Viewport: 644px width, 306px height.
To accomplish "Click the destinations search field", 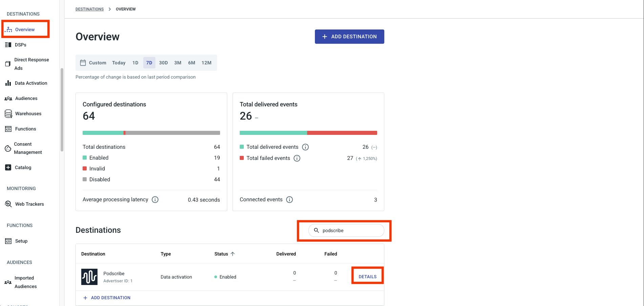I will [349, 230].
